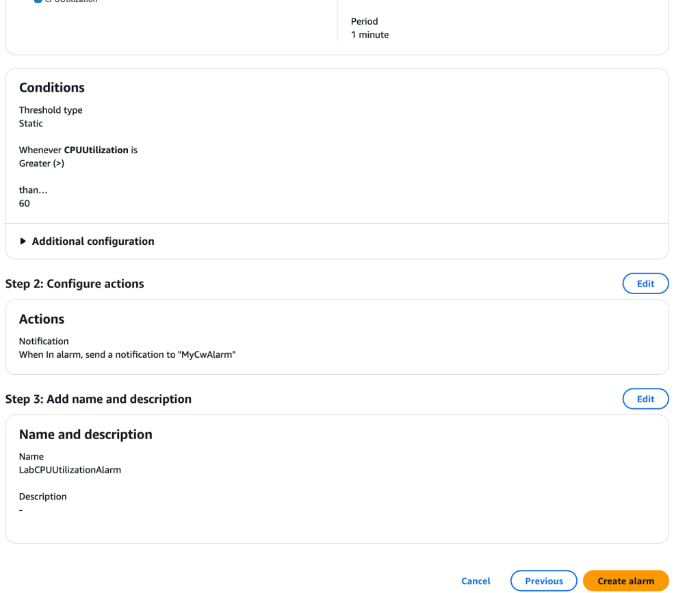
Task: Edit Step 2 Configure actions
Action: point(645,284)
